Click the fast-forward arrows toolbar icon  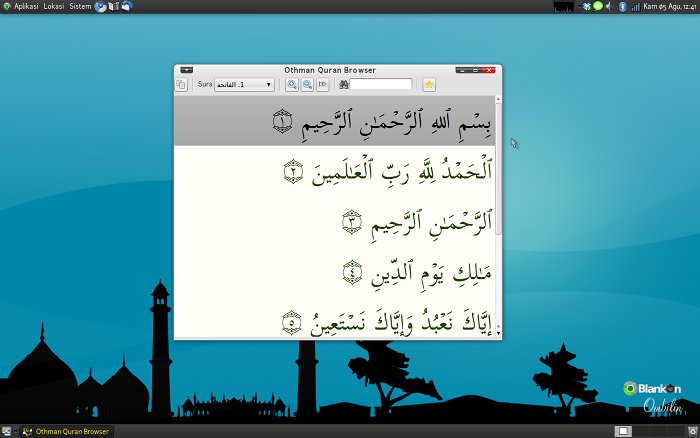(x=322, y=84)
